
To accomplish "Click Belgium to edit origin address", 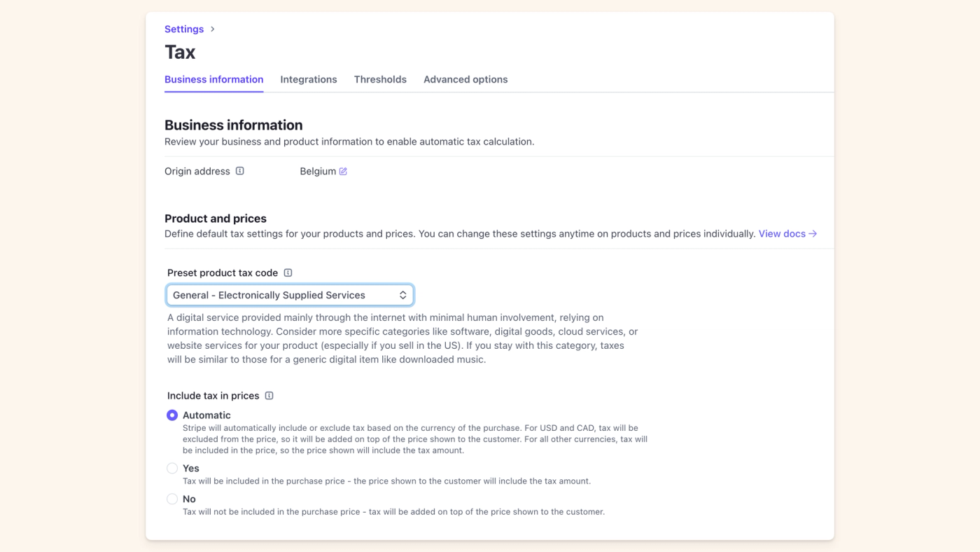I will 316,170.
